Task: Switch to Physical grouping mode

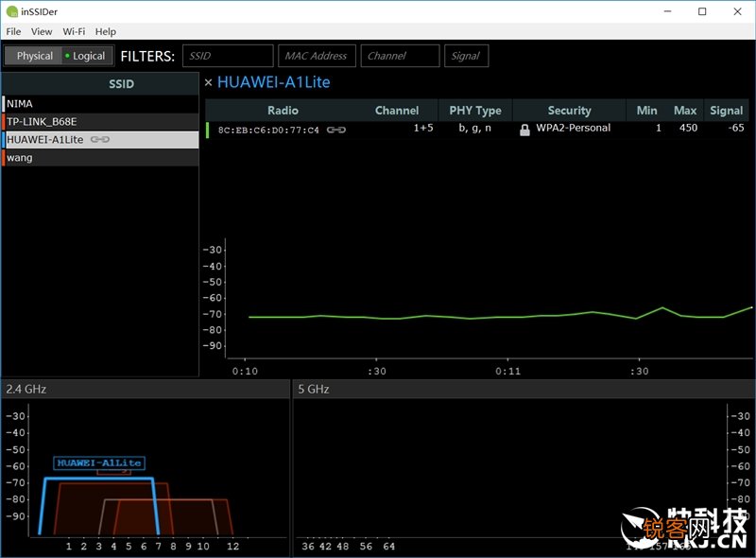Action: pyautogui.click(x=33, y=56)
